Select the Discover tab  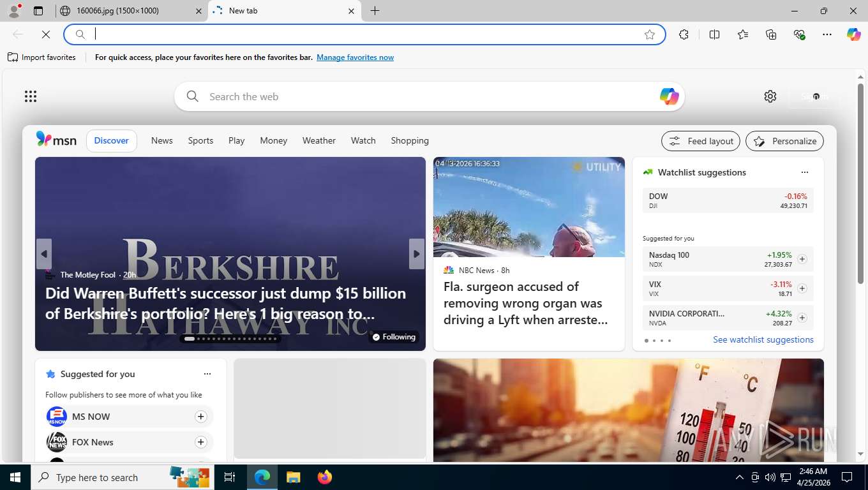(x=112, y=140)
